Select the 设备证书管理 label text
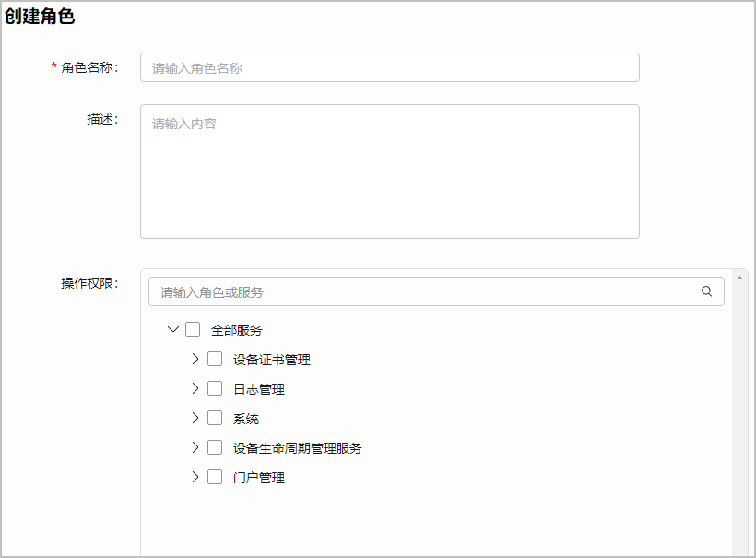 tap(272, 360)
